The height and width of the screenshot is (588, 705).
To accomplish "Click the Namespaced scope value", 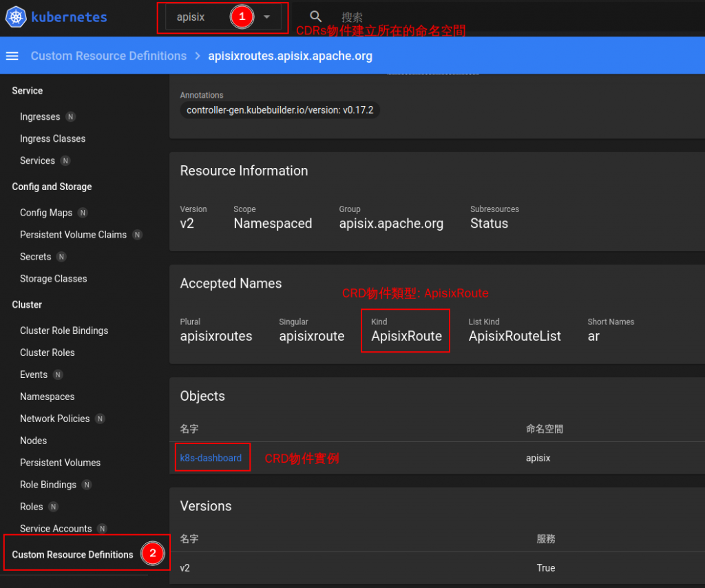I will pos(273,223).
